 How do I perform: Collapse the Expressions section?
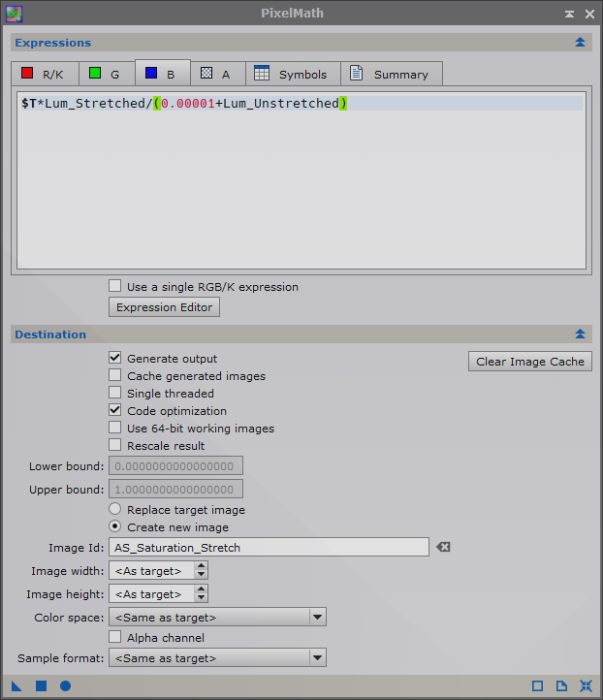click(x=580, y=43)
